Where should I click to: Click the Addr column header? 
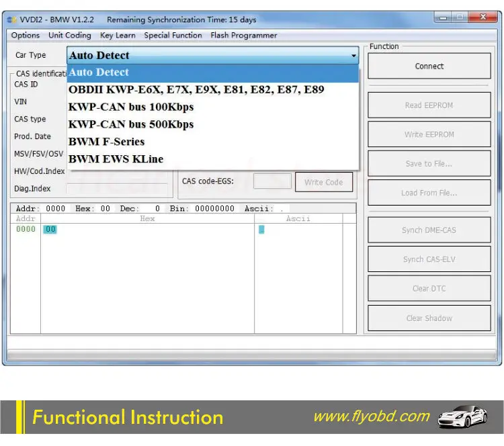26,218
